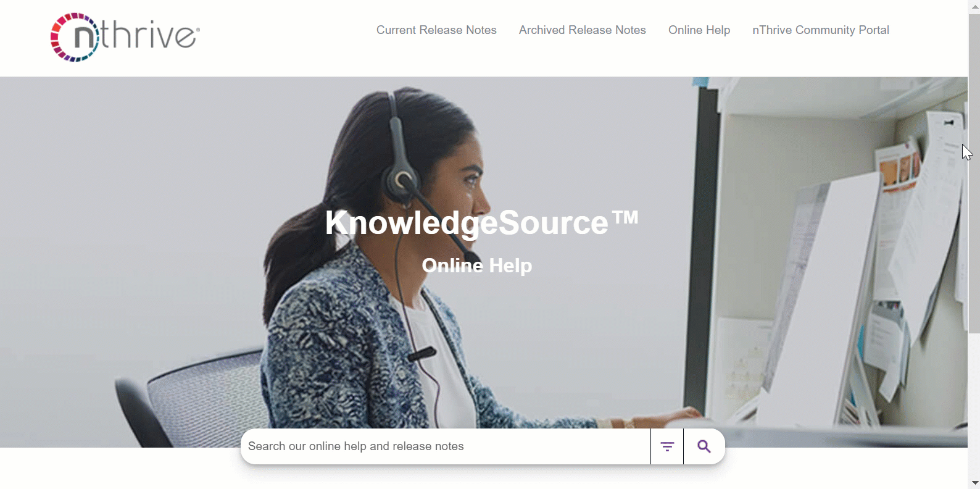This screenshot has height=489, width=980.
Task: Click the search help input field
Action: (446, 446)
